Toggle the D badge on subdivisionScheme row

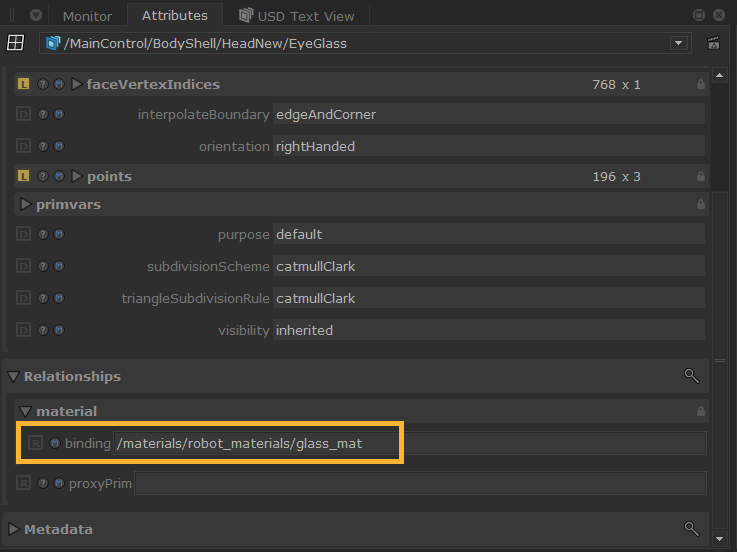(24, 267)
